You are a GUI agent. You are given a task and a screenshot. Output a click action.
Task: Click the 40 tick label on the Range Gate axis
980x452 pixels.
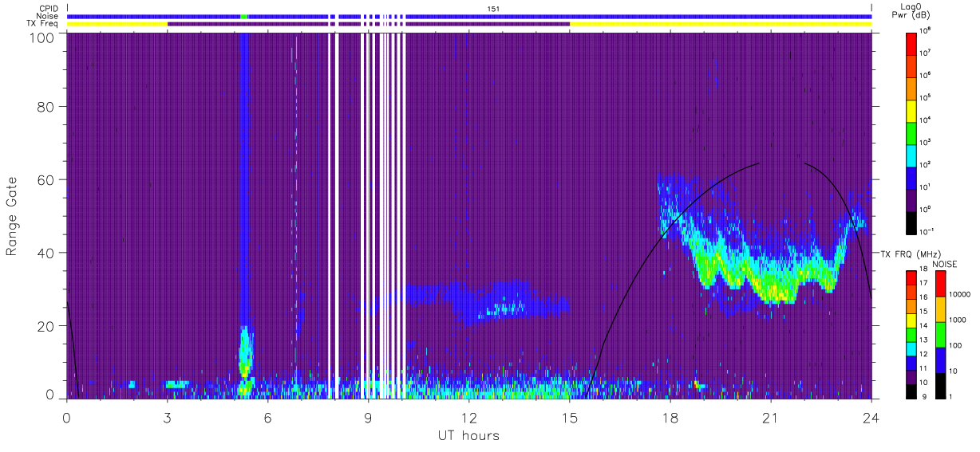[x=44, y=253]
